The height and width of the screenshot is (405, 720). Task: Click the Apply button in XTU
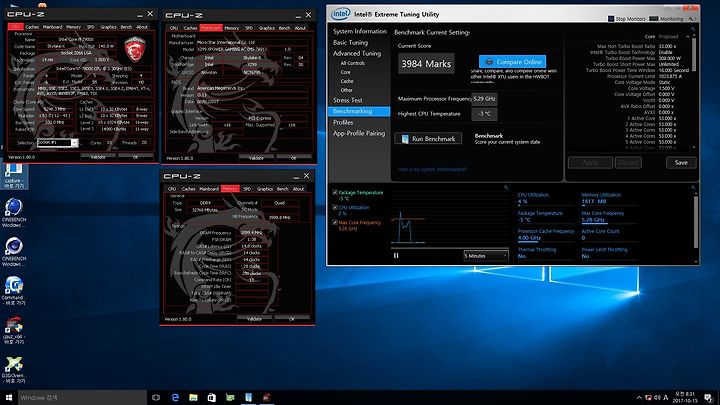click(590, 163)
